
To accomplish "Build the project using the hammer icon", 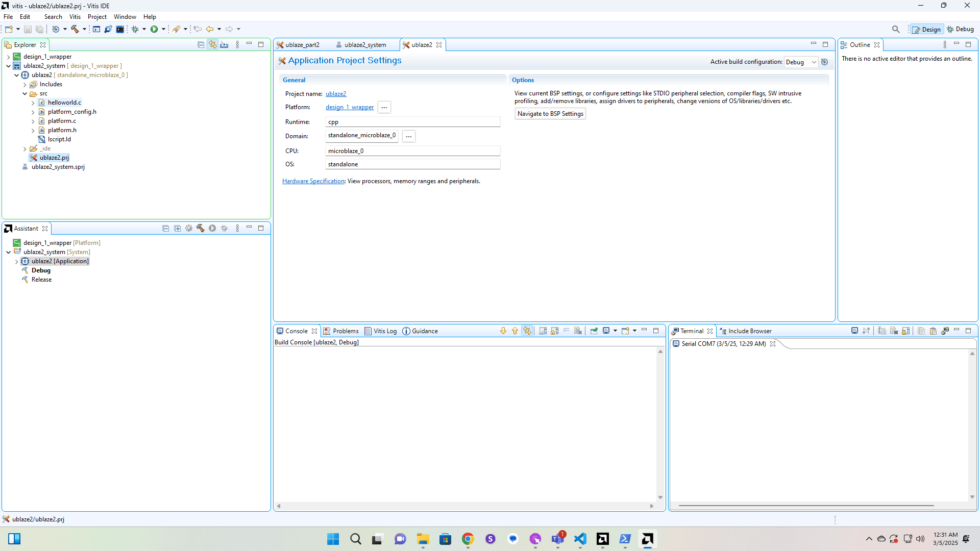I will (76, 29).
